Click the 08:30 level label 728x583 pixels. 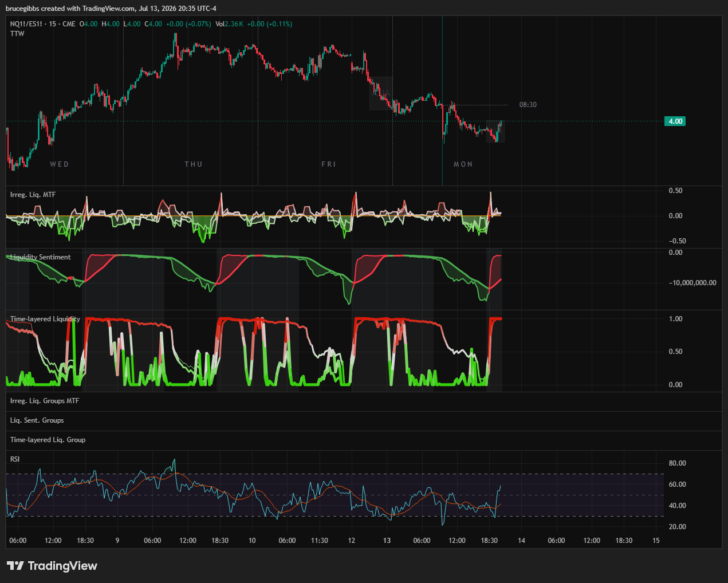tap(528, 105)
